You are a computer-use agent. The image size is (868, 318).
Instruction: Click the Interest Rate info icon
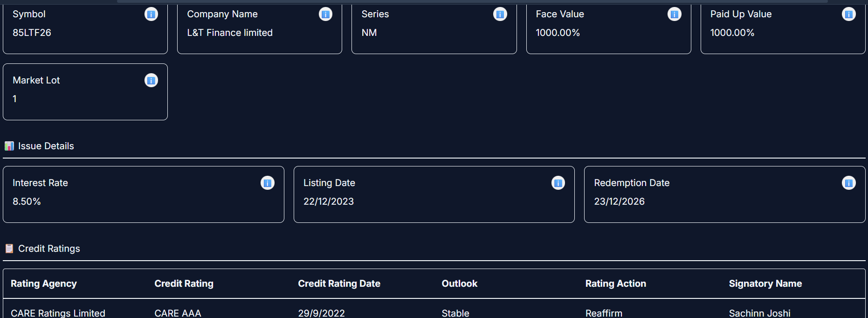click(267, 183)
